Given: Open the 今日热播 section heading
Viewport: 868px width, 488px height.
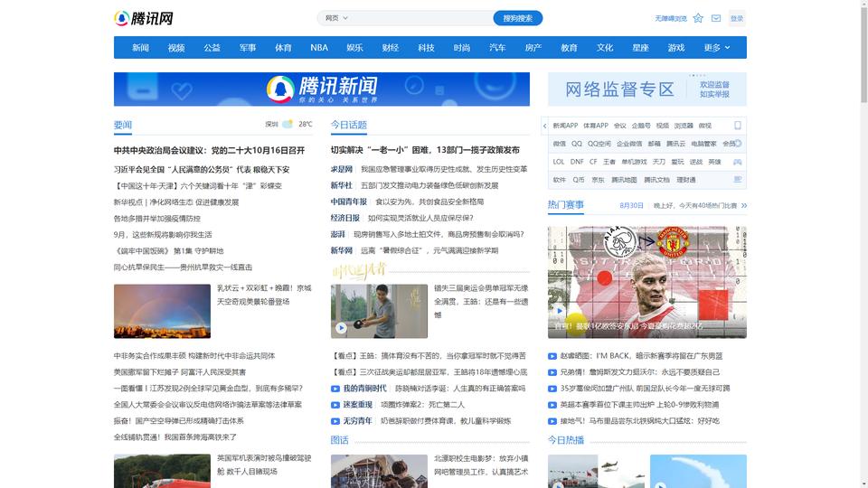Looking at the screenshot, I should 566,440.
